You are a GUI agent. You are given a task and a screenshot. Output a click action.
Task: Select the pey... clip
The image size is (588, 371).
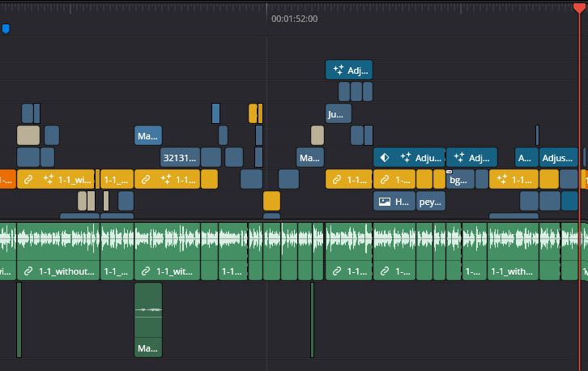coord(431,202)
